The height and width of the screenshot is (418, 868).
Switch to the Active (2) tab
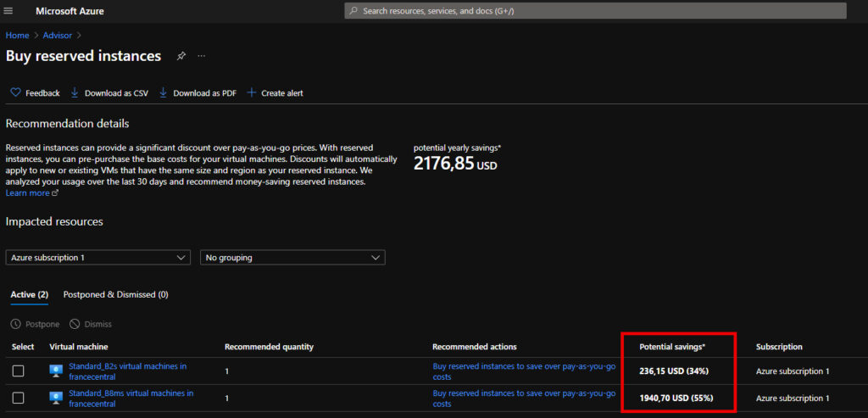click(x=30, y=295)
